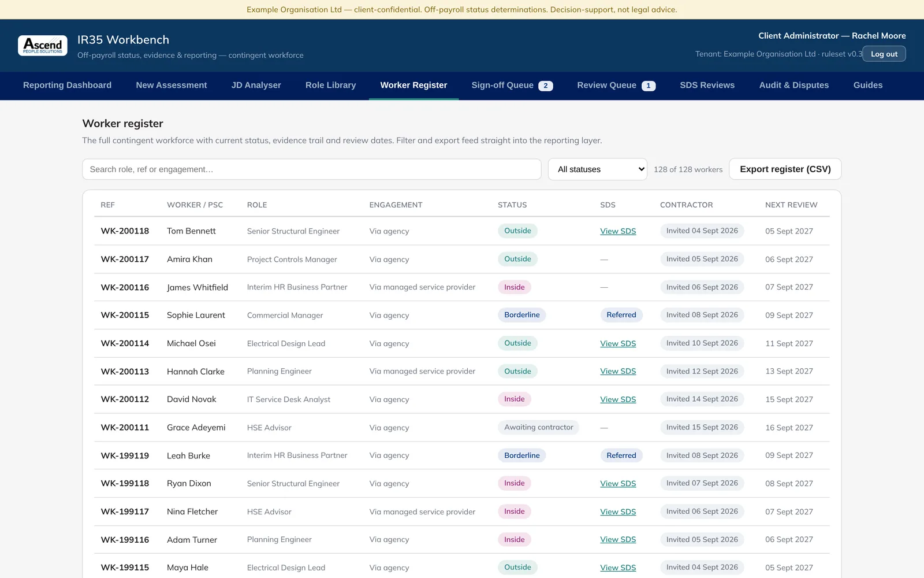Viewport: 924px width, 578px height.
Task: Open the All statuses filter dropdown
Action: [598, 169]
